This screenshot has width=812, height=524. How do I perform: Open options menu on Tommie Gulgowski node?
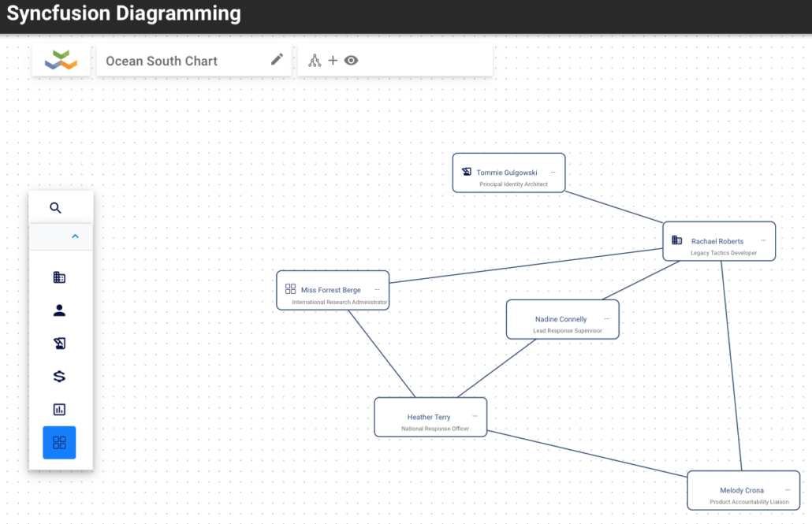pyautogui.click(x=553, y=172)
